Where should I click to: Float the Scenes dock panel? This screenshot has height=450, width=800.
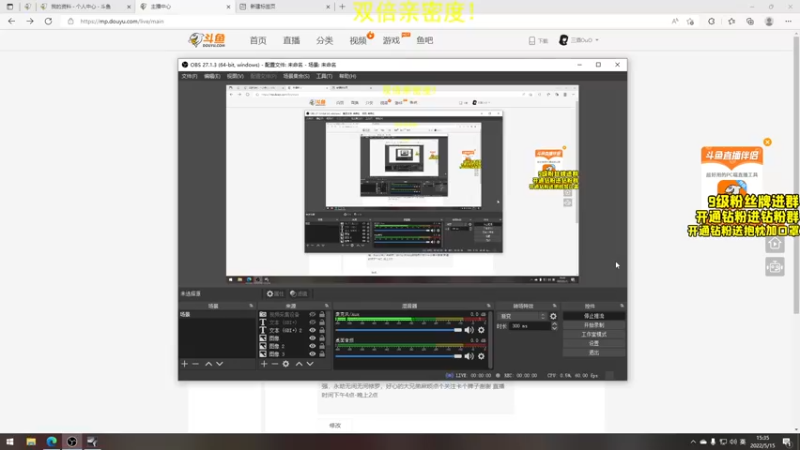[251, 306]
